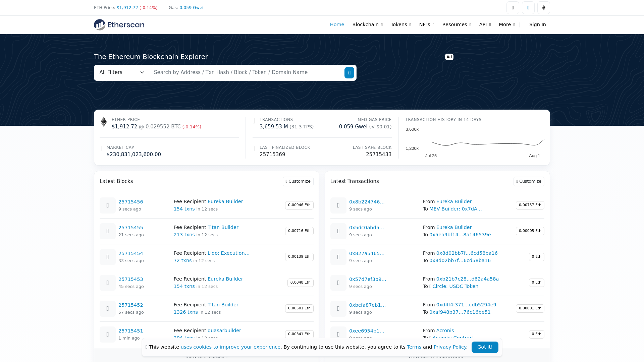
Task: Open Circle: USDC Token recipient
Action: tap(455, 286)
